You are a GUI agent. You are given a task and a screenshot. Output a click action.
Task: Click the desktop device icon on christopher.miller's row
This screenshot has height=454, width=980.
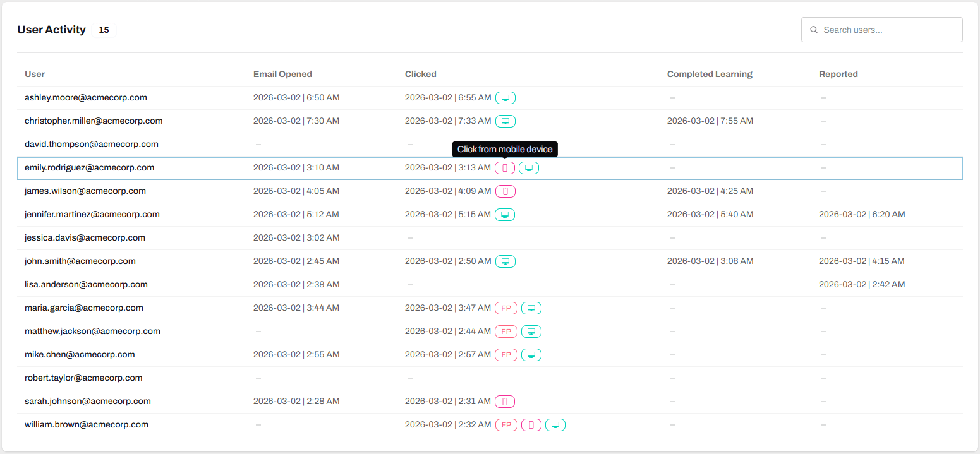[505, 121]
